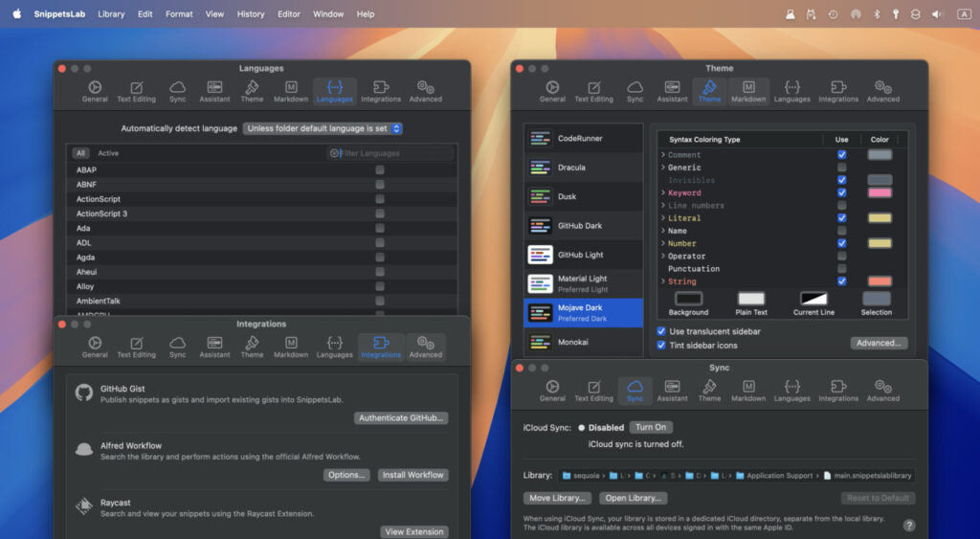Switch to Languages in Integrations window
The image size is (980, 539).
(x=334, y=347)
